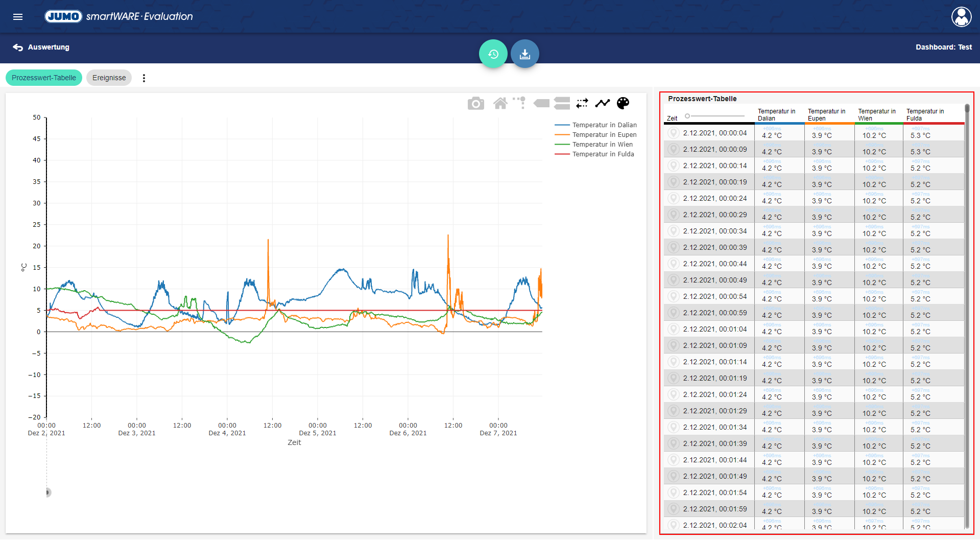Open the hamburger navigation menu
Viewport: 980px width, 540px height.
[18, 17]
